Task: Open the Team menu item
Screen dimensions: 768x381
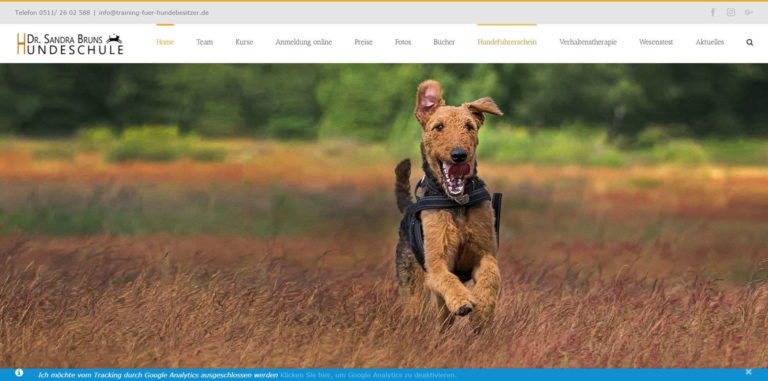Action: coord(205,42)
